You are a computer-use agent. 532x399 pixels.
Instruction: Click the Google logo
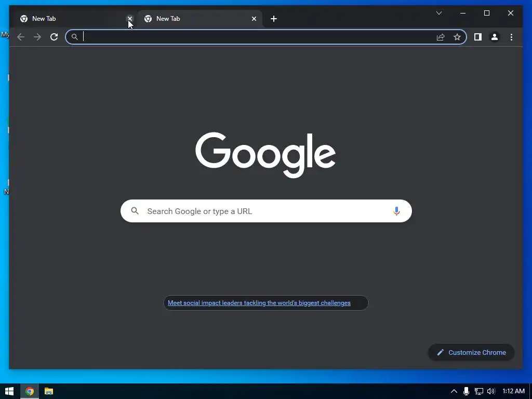tap(265, 155)
